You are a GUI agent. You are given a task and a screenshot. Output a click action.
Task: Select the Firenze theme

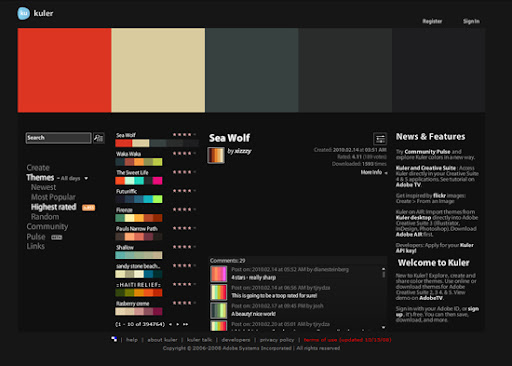[139, 214]
